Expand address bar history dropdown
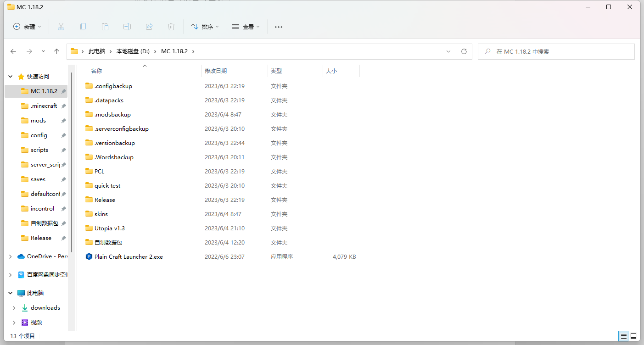Viewport: 644px width, 345px height. pyautogui.click(x=448, y=51)
